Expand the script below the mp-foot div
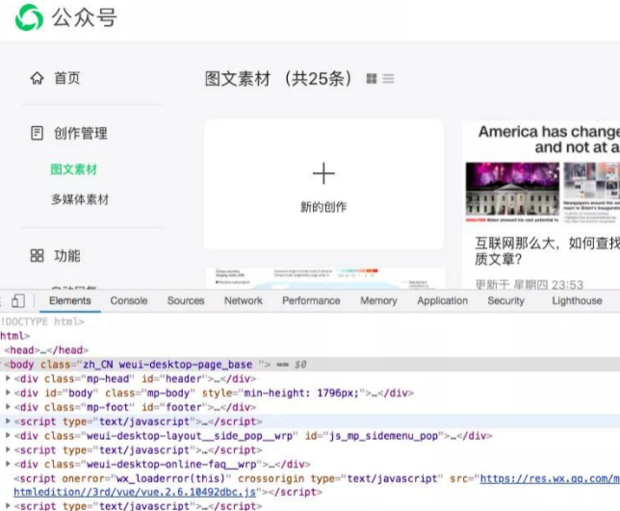This screenshot has width=620, height=511. click(8, 421)
